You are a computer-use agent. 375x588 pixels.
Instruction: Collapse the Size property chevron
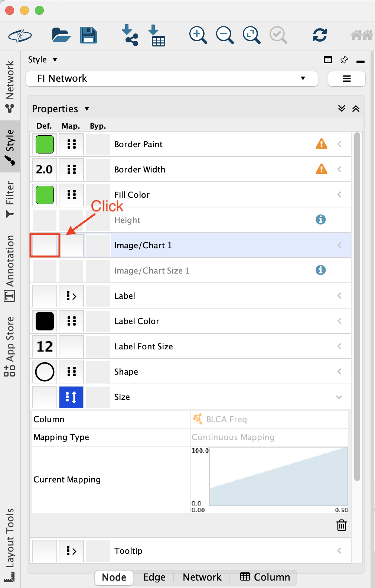pyautogui.click(x=339, y=397)
